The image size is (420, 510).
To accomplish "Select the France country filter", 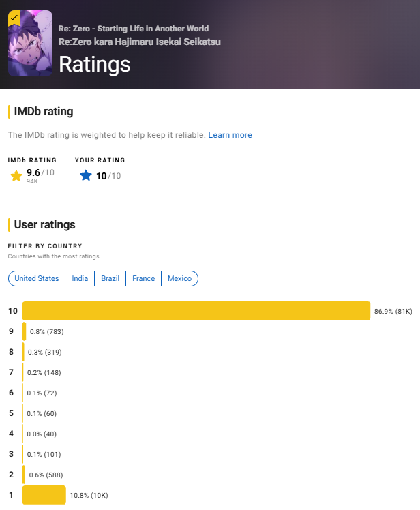I will pos(143,278).
